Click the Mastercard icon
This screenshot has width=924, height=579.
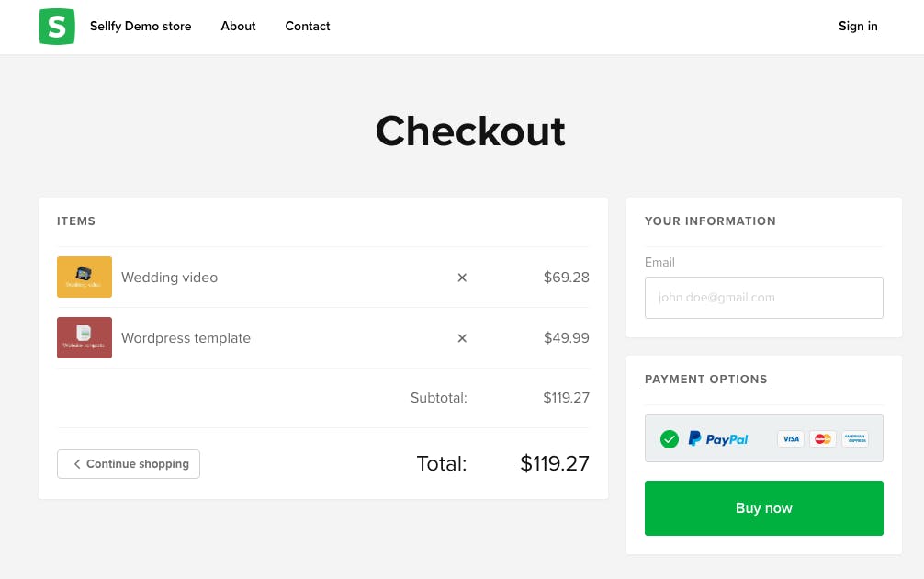[823, 438]
